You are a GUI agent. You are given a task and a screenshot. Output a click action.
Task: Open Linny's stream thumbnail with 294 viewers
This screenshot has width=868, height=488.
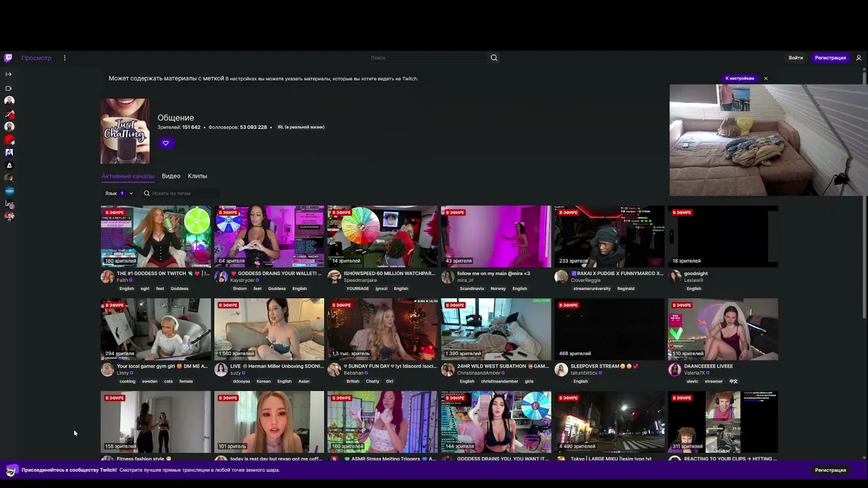pos(156,329)
